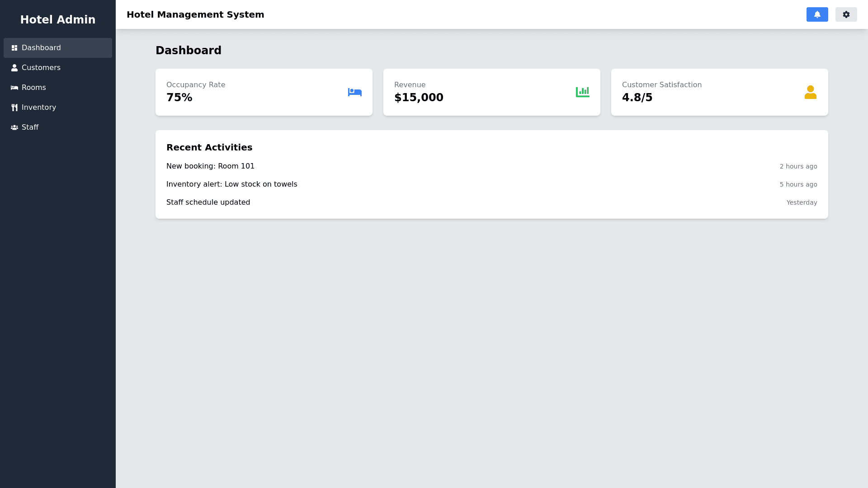The image size is (868, 488).
Task: Click the Staff schedule updated entry
Action: pyautogui.click(x=208, y=202)
